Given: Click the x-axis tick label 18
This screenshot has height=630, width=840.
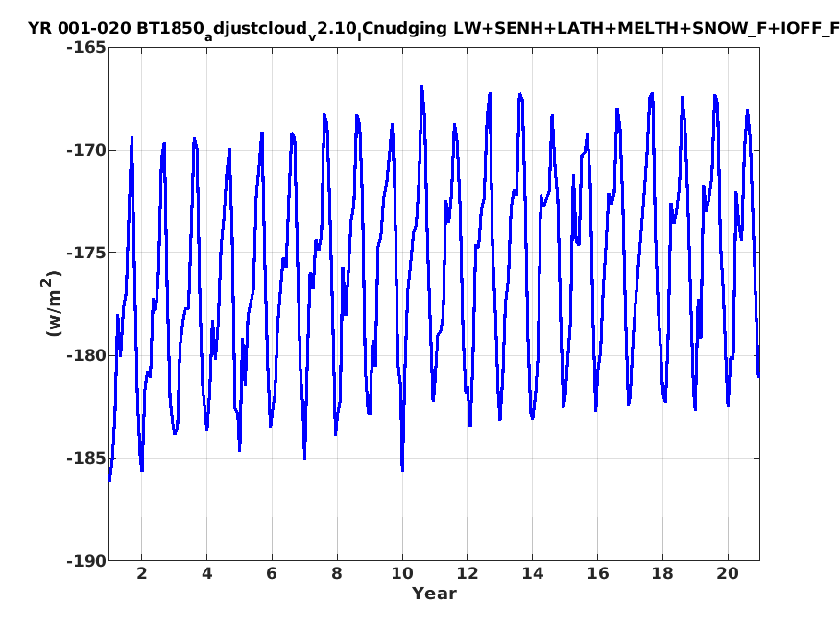Looking at the screenshot, I should pos(662,573).
